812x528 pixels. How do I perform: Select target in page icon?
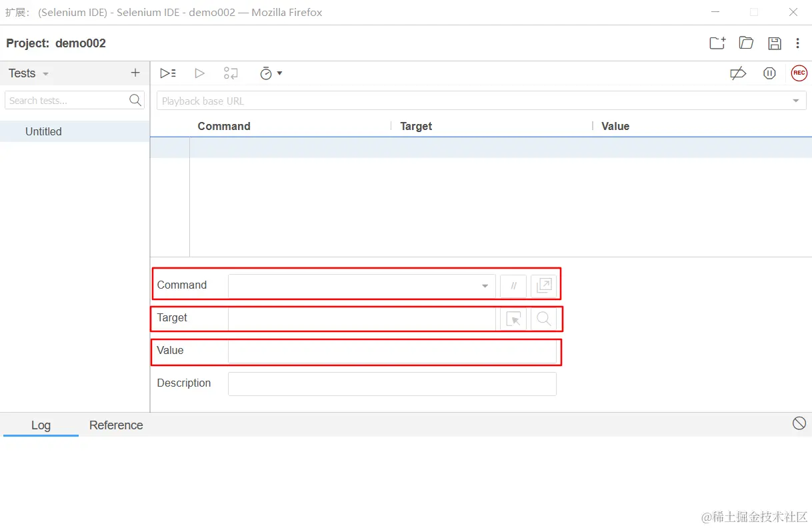pos(513,319)
